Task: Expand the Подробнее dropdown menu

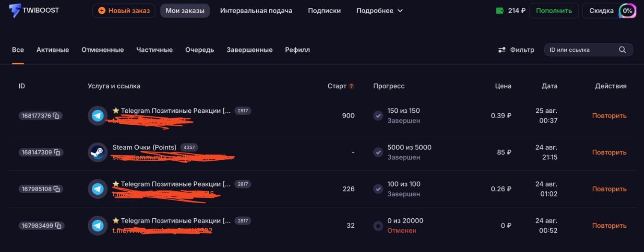Action: pos(380,11)
